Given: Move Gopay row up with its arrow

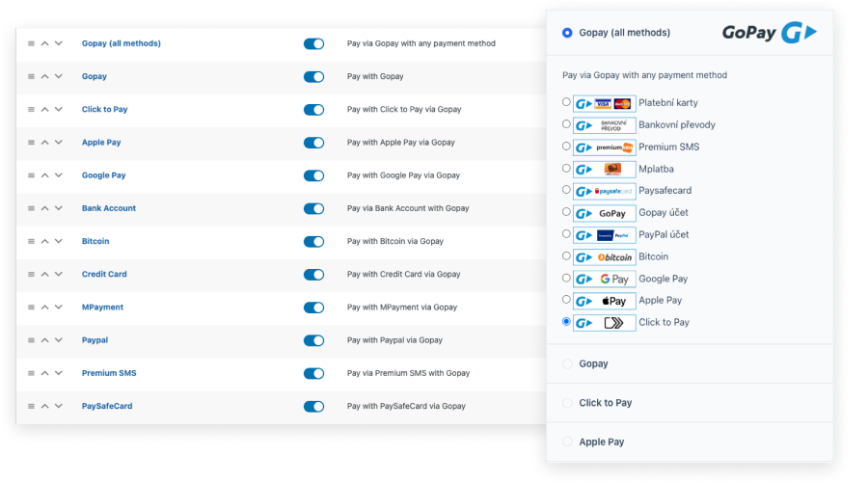Looking at the screenshot, I should (x=44, y=76).
